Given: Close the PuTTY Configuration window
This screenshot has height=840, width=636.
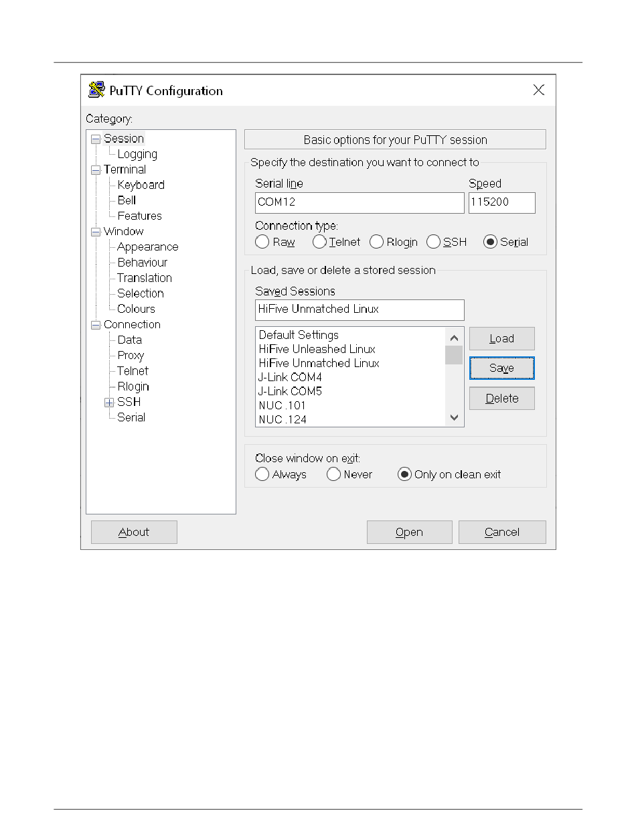Looking at the screenshot, I should click(x=538, y=90).
